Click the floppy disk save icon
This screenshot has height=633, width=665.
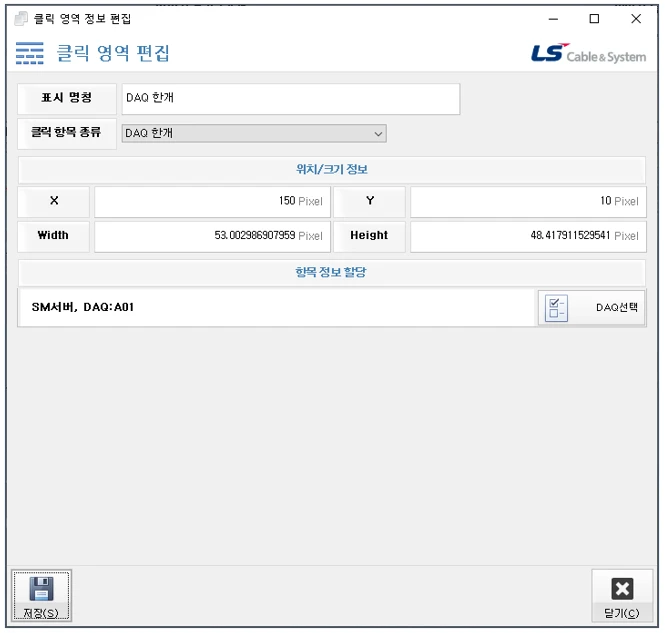pyautogui.click(x=41, y=588)
